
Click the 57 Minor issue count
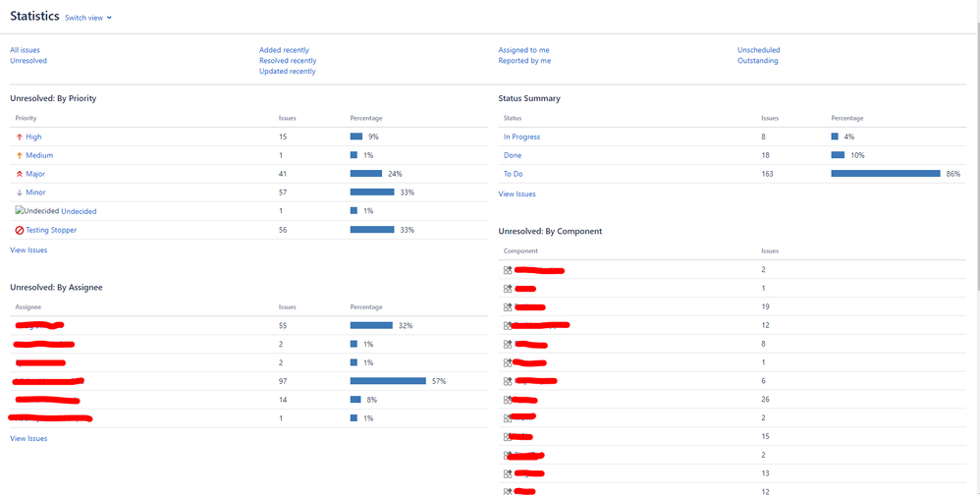(283, 192)
